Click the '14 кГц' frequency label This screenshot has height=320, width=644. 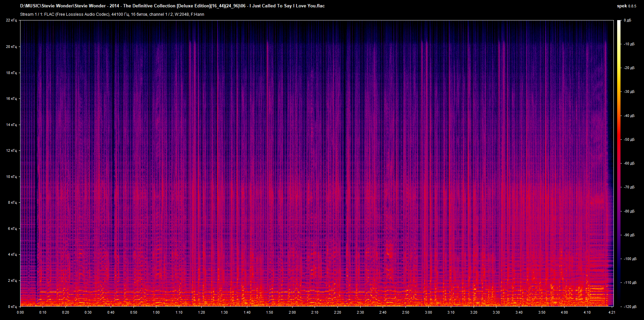pos(11,125)
